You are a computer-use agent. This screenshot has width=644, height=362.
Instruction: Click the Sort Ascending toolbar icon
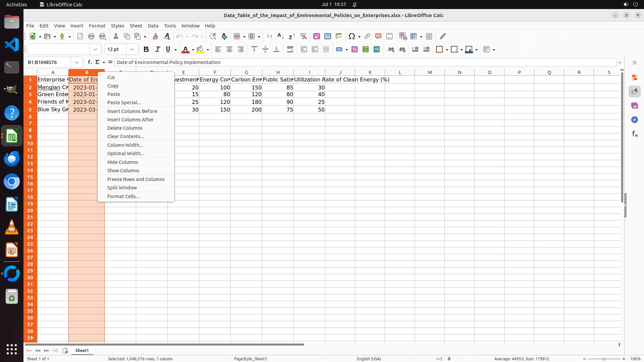280,36
